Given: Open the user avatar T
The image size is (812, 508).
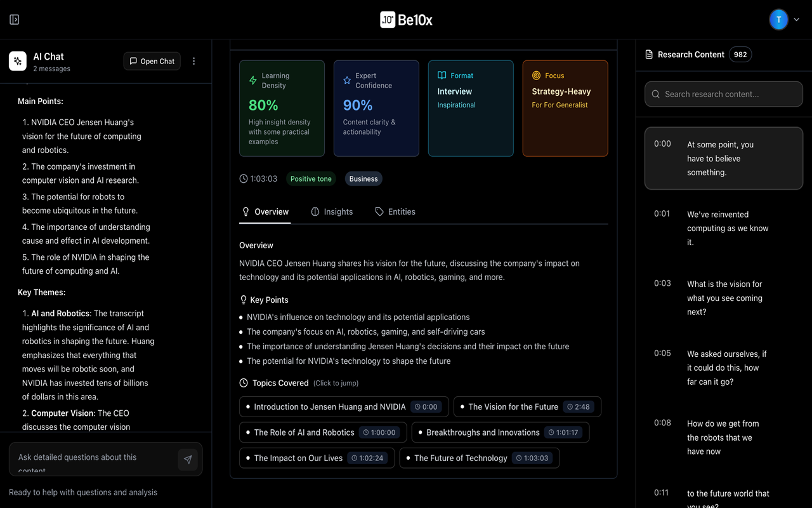Looking at the screenshot, I should 778,20.
